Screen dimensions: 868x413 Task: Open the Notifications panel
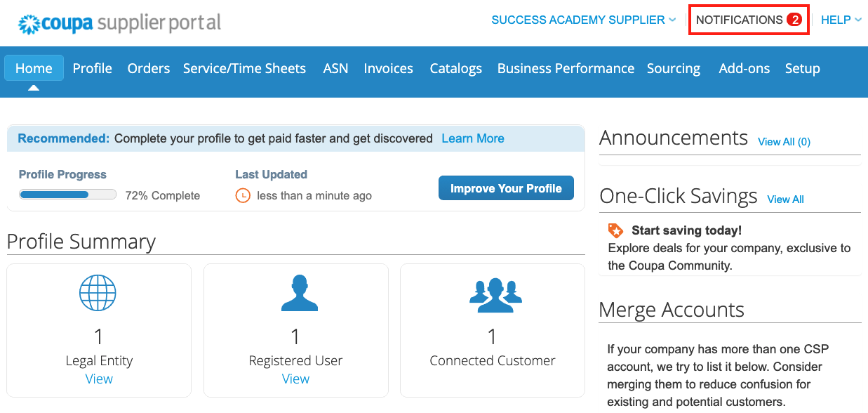tap(740, 20)
